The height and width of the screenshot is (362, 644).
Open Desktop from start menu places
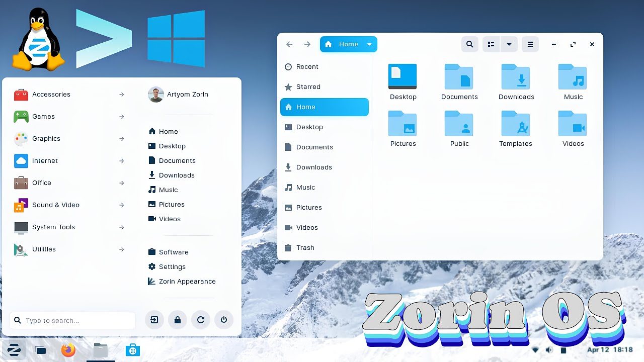click(x=167, y=146)
